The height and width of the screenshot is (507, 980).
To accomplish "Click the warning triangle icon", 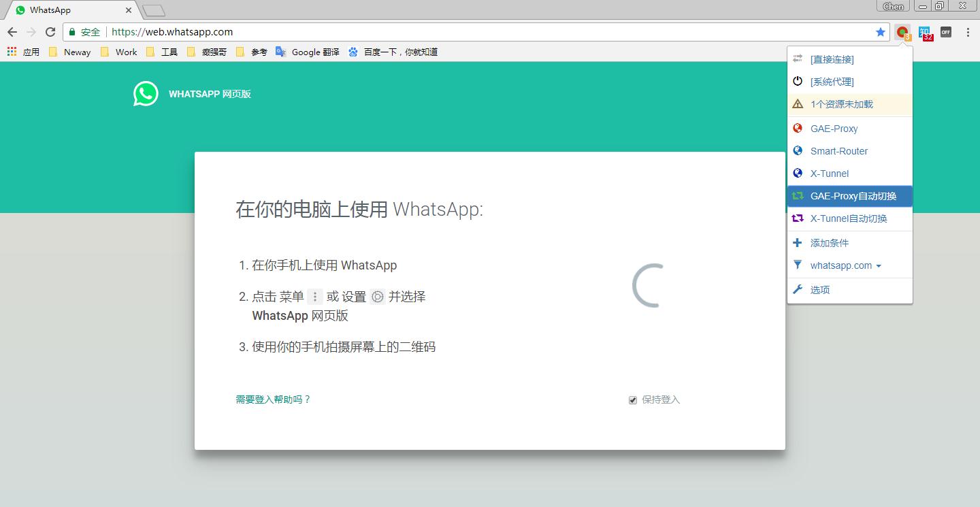I will pyautogui.click(x=798, y=104).
